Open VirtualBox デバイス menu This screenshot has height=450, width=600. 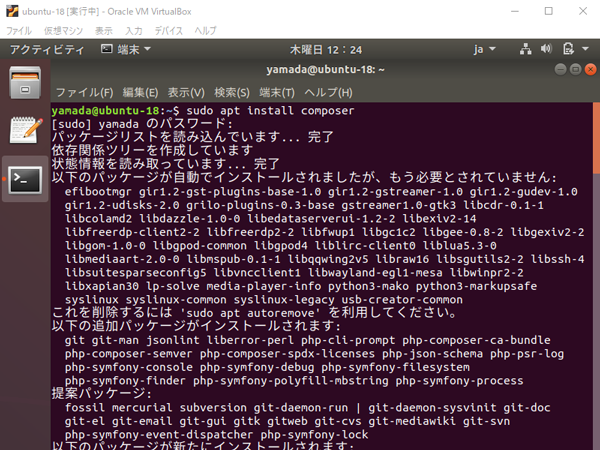click(168, 31)
